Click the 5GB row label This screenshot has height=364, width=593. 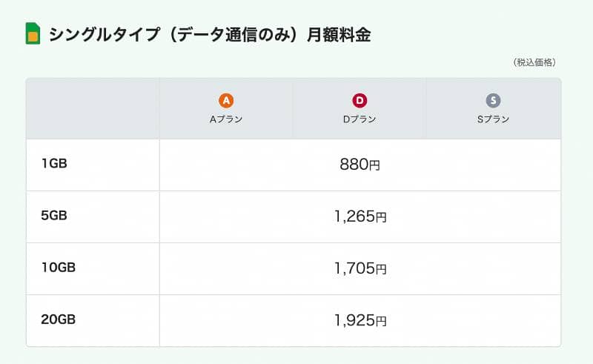pyautogui.click(x=54, y=216)
